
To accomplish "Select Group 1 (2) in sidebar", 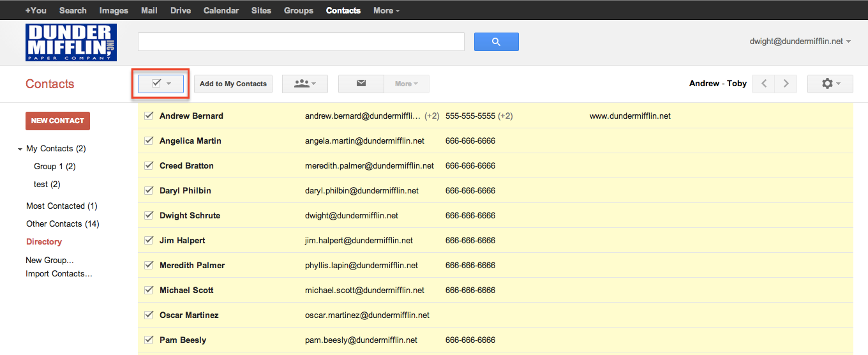I will [x=55, y=167].
